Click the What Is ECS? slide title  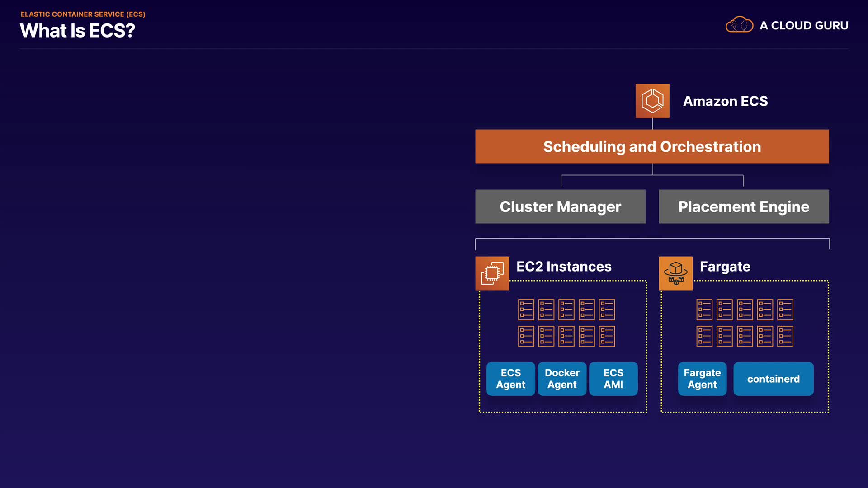point(77,31)
